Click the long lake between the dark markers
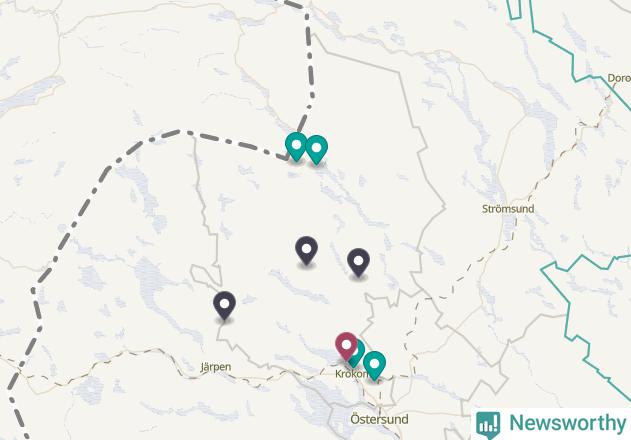The width and height of the screenshot is (631, 440). point(299,287)
